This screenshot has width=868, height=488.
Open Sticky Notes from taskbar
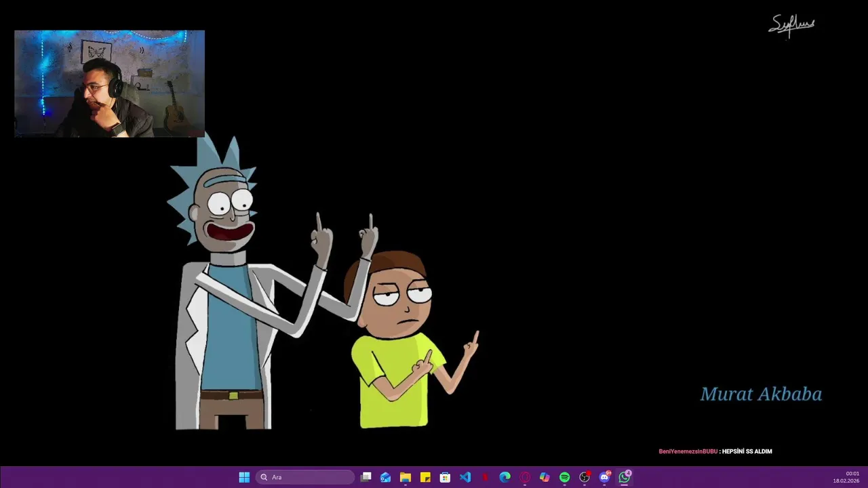point(425,477)
